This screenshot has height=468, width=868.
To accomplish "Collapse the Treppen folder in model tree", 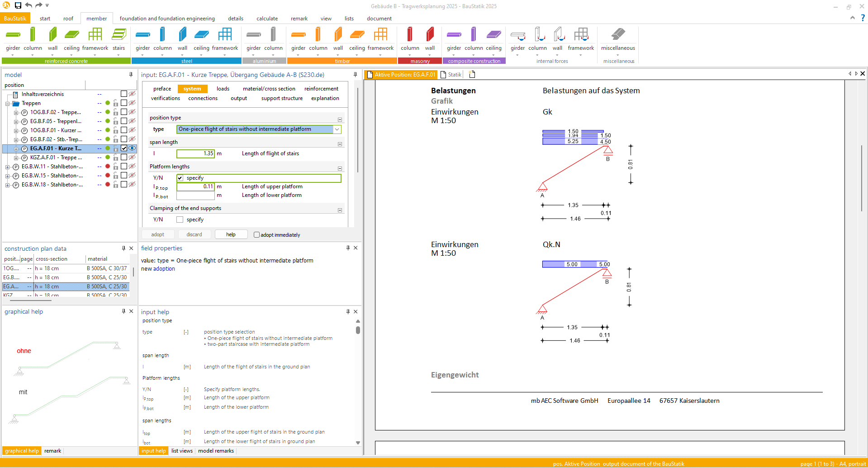I will coord(8,104).
